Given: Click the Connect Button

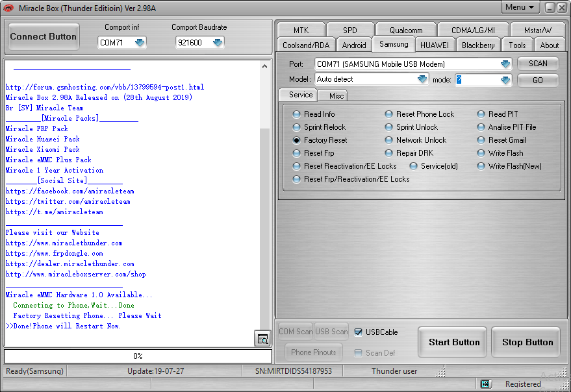Looking at the screenshot, I should pos(44,36).
